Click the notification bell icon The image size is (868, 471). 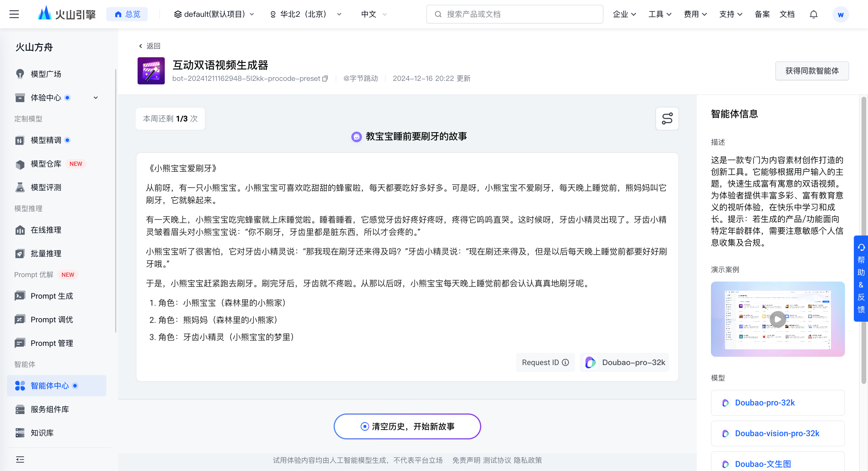tap(813, 14)
